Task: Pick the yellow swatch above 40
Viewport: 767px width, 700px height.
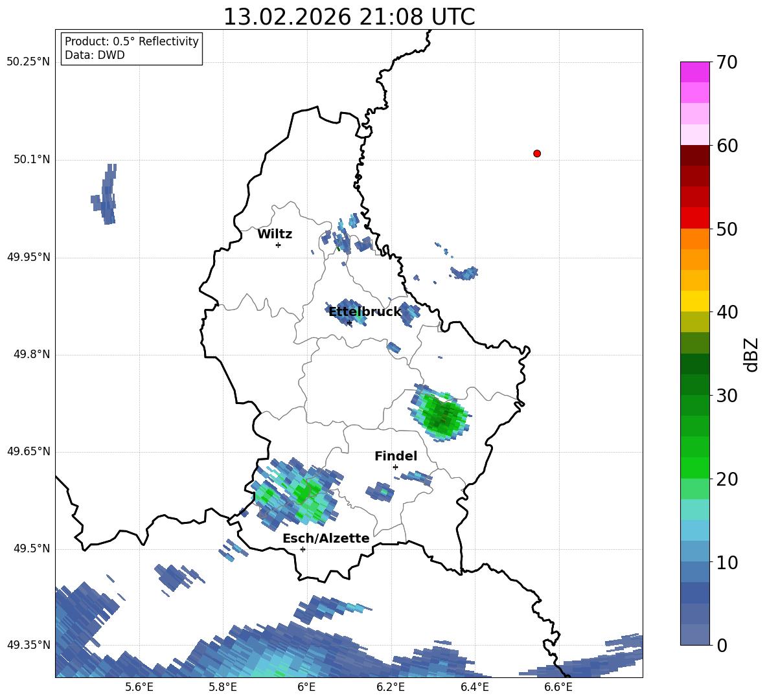Action: (694, 301)
